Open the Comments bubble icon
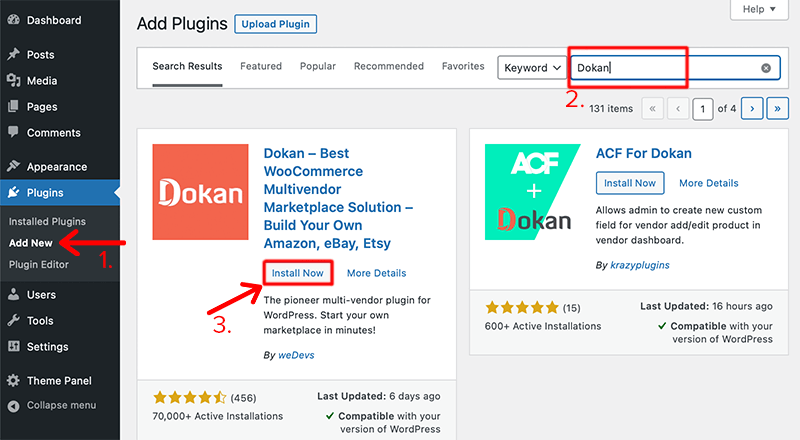Screen dimensions: 800x440 (x=13, y=132)
